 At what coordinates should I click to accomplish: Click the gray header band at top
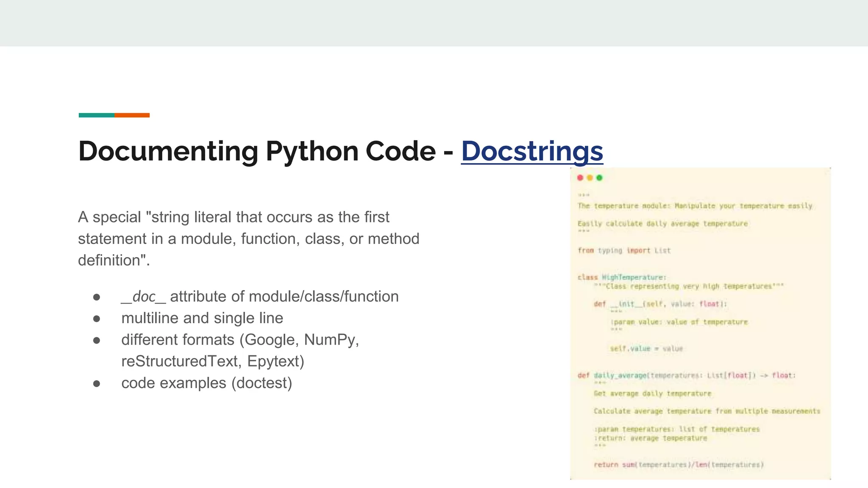click(434, 23)
